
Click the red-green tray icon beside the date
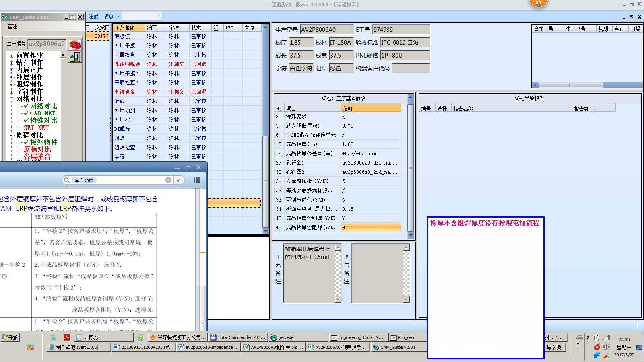[607, 355]
